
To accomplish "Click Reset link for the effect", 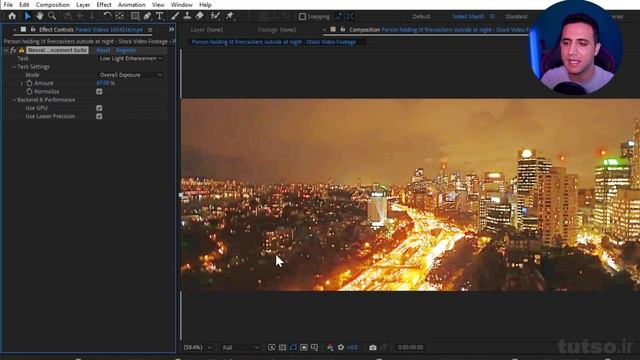I will point(103,50).
